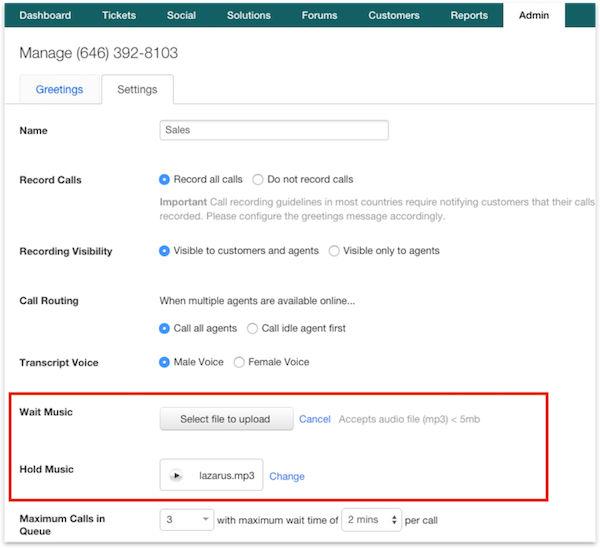Select the Settings tab
The height and width of the screenshot is (548, 600).
tap(137, 89)
